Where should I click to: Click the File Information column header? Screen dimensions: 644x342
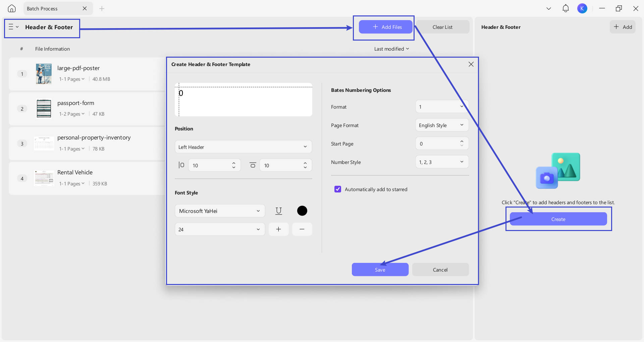pos(53,49)
